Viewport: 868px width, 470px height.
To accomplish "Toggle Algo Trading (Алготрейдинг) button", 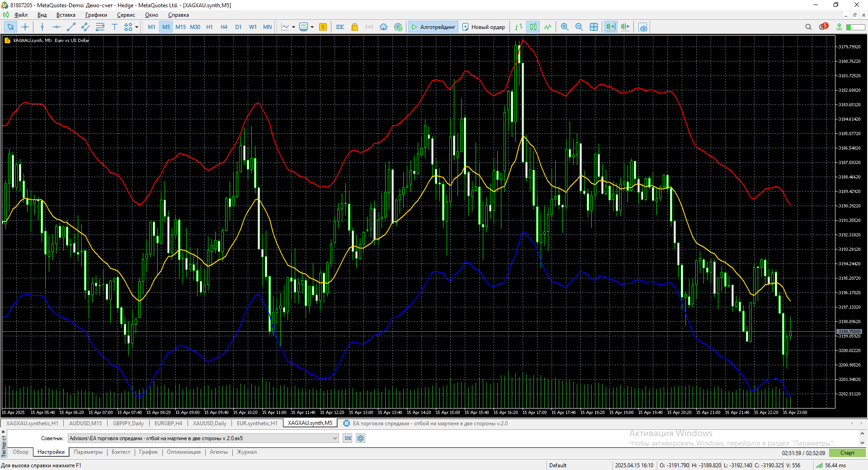I will [433, 27].
